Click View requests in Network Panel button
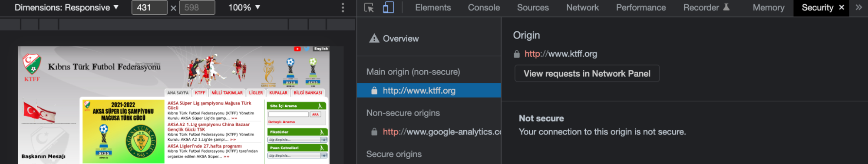 (x=587, y=74)
